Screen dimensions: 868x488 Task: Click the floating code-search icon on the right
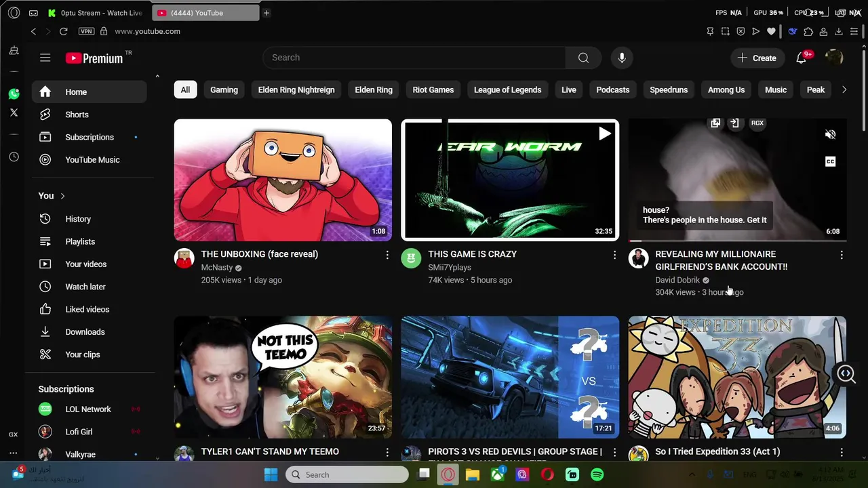pos(846,373)
